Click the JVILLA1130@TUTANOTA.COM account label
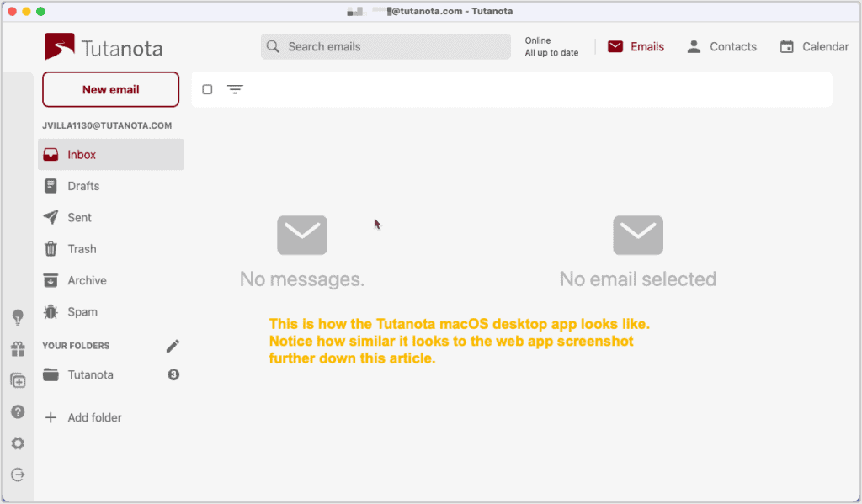This screenshot has height=504, width=862. tap(107, 125)
